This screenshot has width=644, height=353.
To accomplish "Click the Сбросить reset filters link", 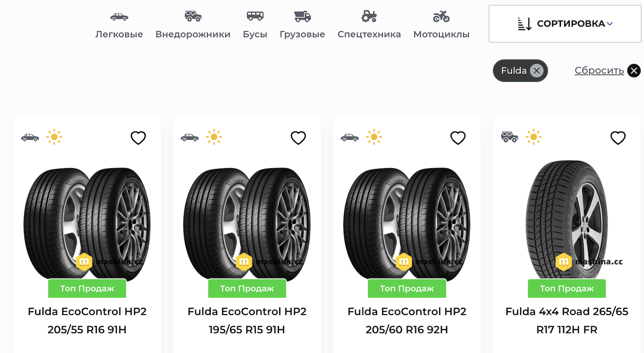I will click(599, 71).
